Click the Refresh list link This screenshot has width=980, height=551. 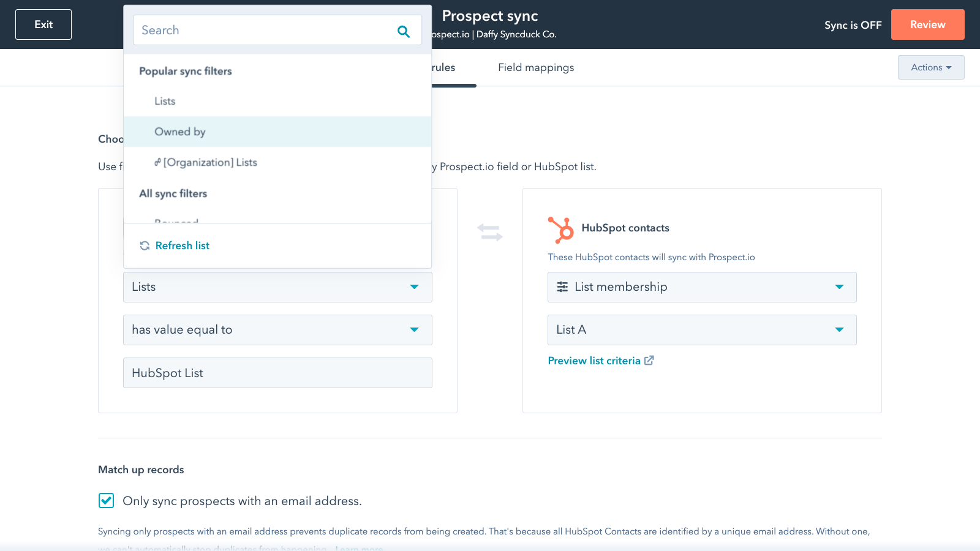point(182,246)
